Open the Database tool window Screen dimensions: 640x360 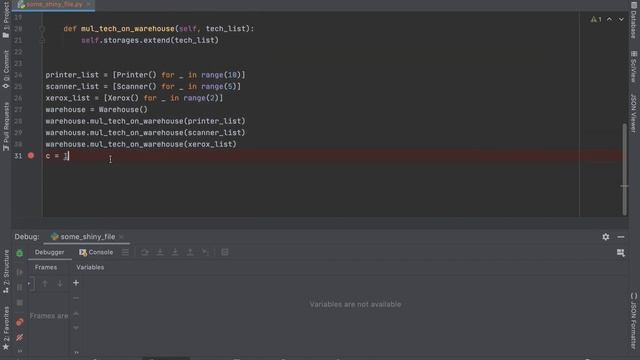click(634, 20)
